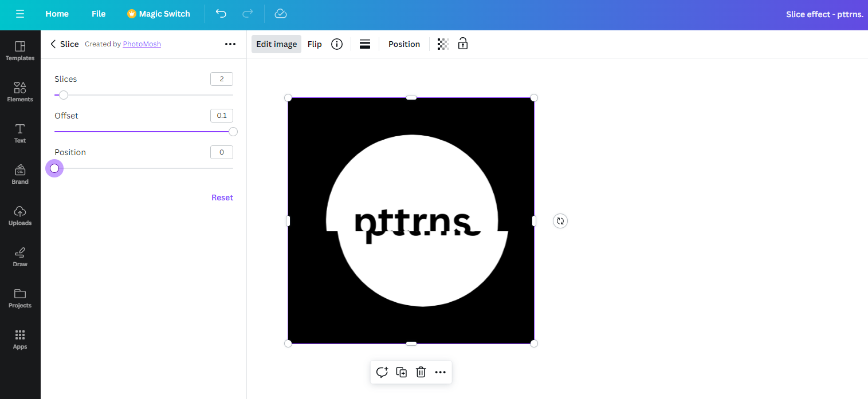Click the top edge crop handle

(x=411, y=98)
